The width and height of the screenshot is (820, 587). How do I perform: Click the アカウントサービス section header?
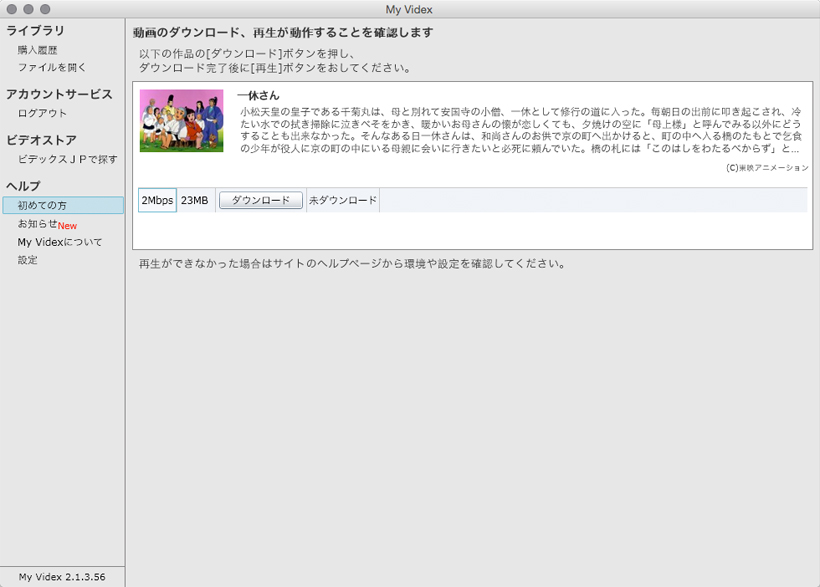coord(59,94)
